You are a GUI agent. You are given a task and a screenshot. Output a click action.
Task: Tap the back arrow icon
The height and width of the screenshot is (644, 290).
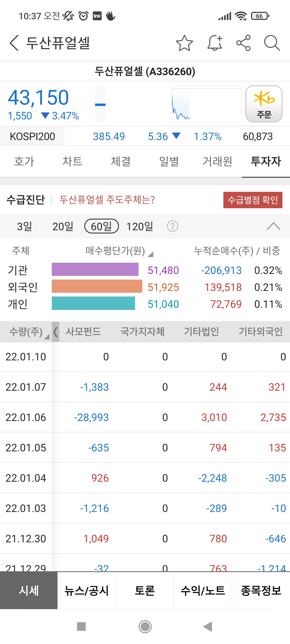(x=14, y=43)
